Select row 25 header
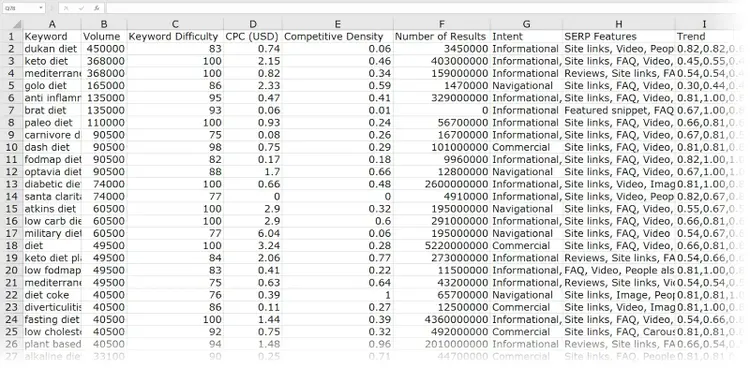The height and width of the screenshot is (368, 750). (x=11, y=332)
